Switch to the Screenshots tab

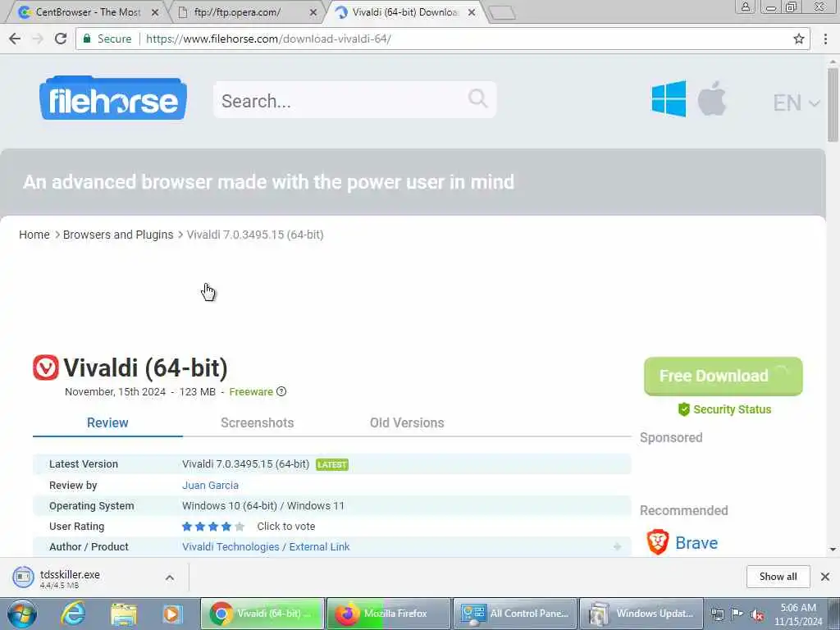(x=257, y=422)
